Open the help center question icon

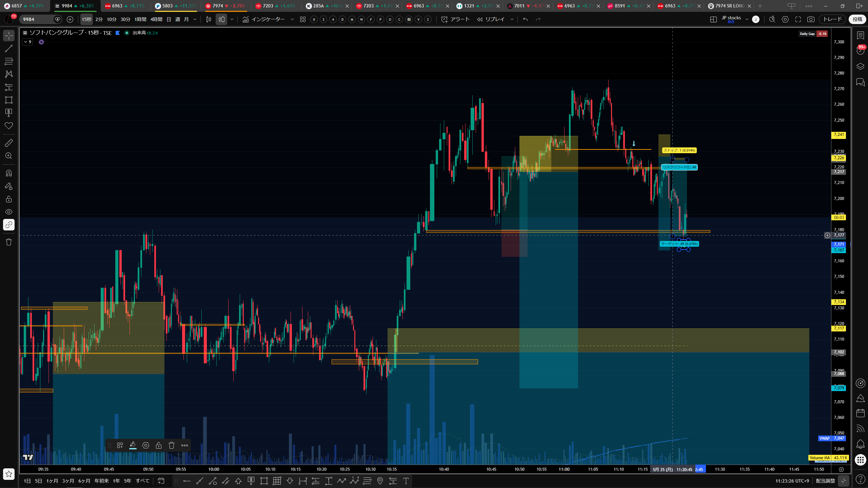pyautogui.click(x=860, y=479)
